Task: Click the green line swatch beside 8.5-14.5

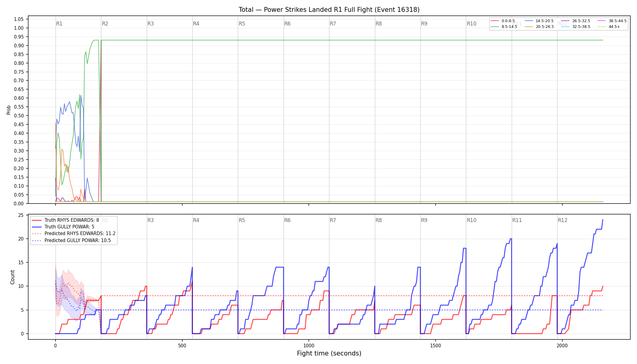Action: pyautogui.click(x=495, y=27)
